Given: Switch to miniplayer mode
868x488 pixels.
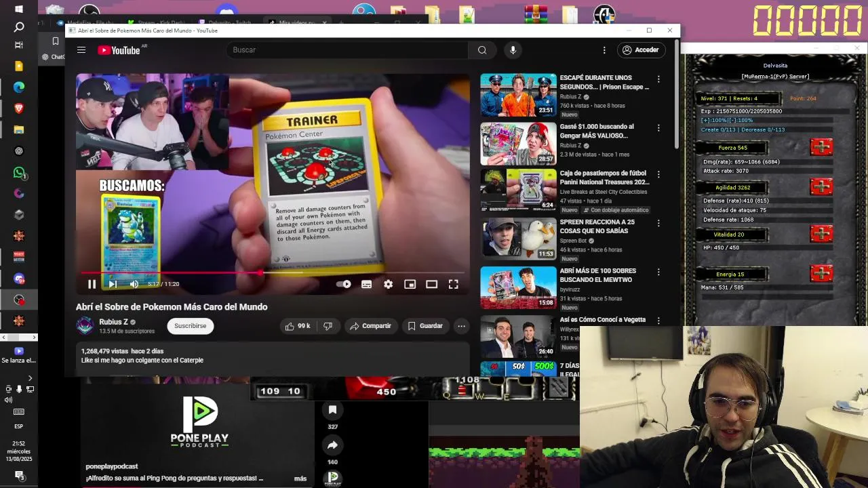Looking at the screenshot, I should (410, 284).
